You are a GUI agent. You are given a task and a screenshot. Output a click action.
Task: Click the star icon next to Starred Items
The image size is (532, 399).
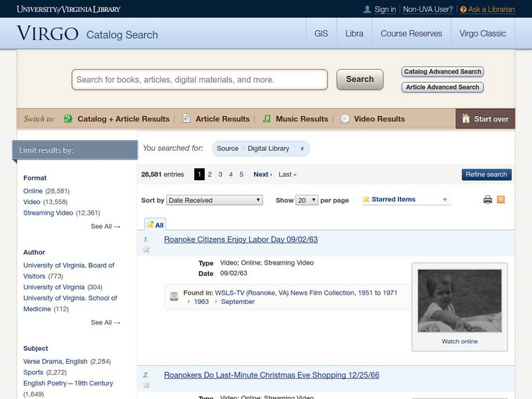coord(366,199)
